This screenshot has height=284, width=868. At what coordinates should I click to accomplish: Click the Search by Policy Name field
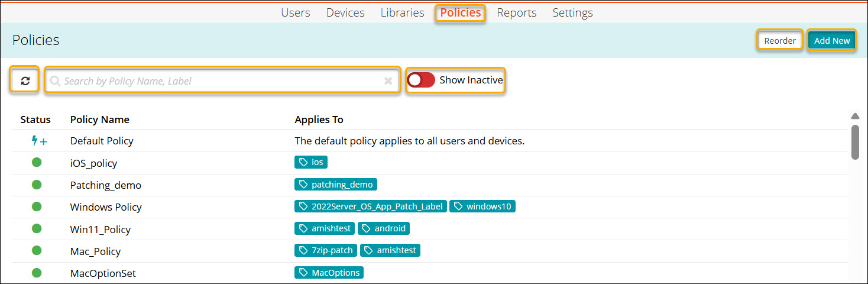point(219,81)
